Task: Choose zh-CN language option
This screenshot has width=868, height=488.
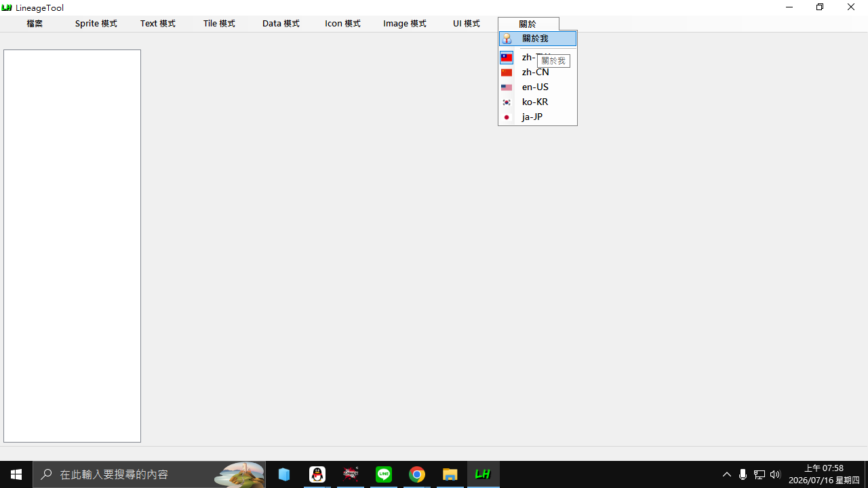Action: (538, 72)
